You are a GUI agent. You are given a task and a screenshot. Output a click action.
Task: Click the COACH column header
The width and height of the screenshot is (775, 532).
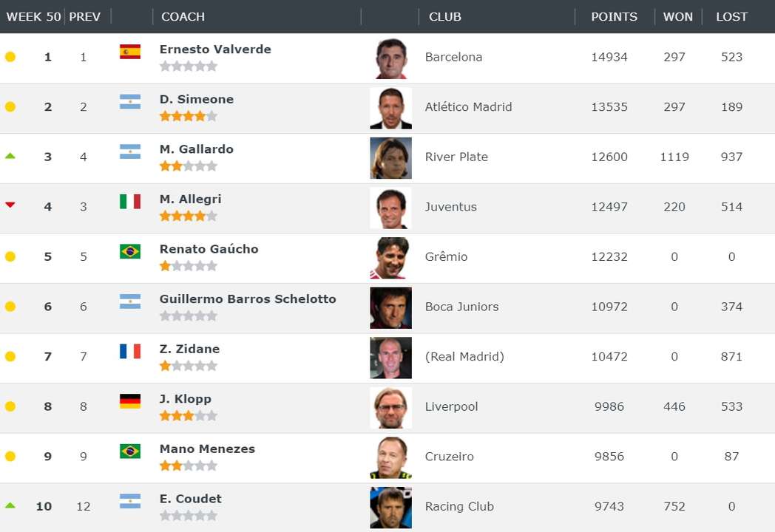click(183, 17)
